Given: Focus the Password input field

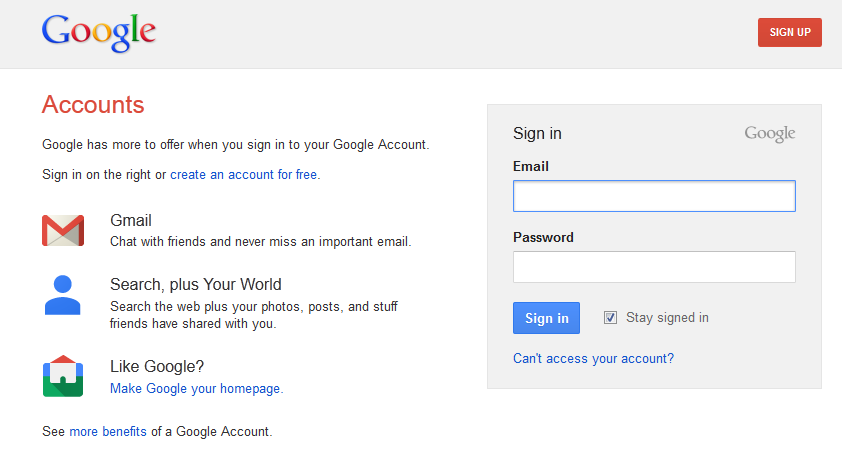Looking at the screenshot, I should [x=654, y=267].
